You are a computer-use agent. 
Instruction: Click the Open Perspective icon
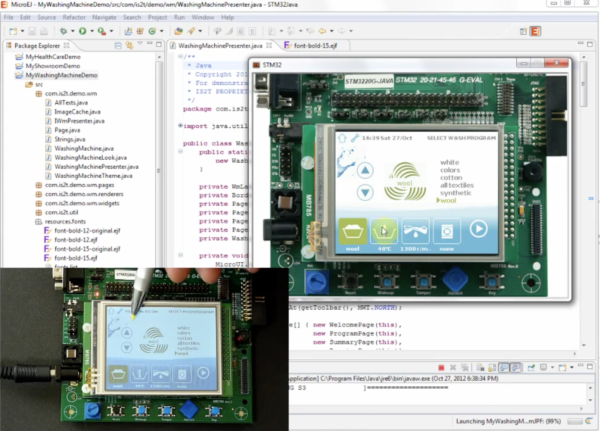pyautogui.click(x=523, y=31)
